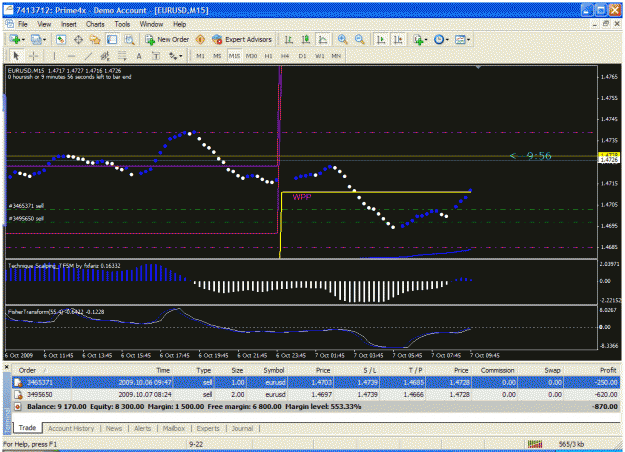The width and height of the screenshot is (625, 452).
Task: Open the Tools menu
Action: 122,24
